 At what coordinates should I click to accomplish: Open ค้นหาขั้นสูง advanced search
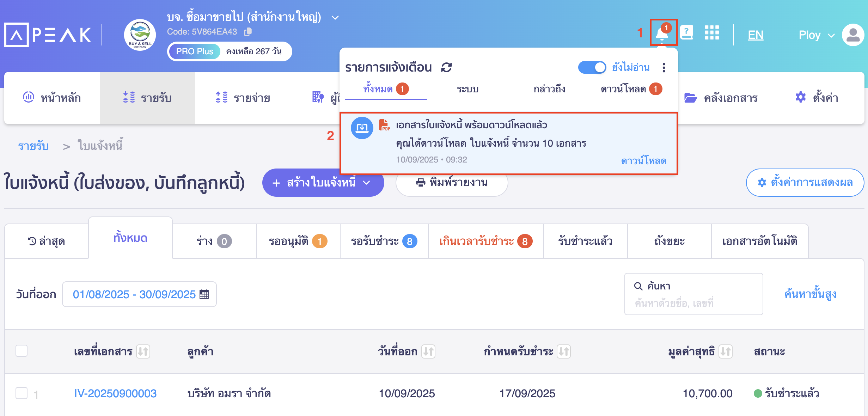click(x=810, y=294)
